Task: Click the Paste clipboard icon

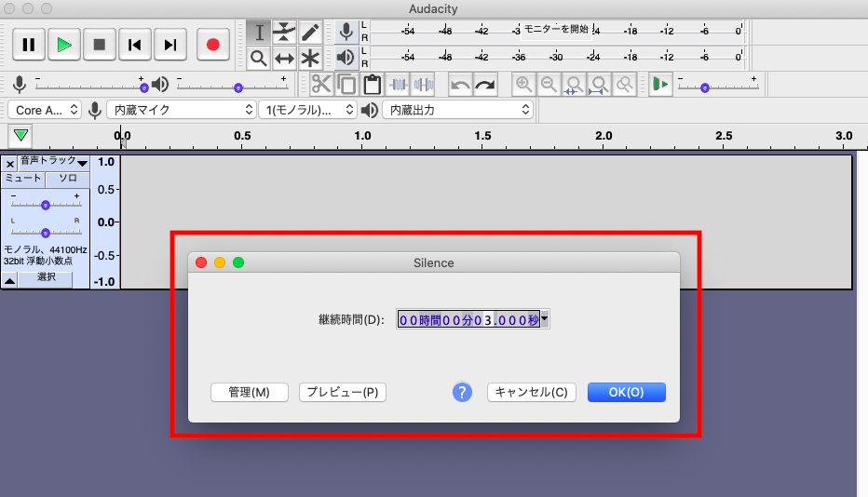Action: point(373,85)
